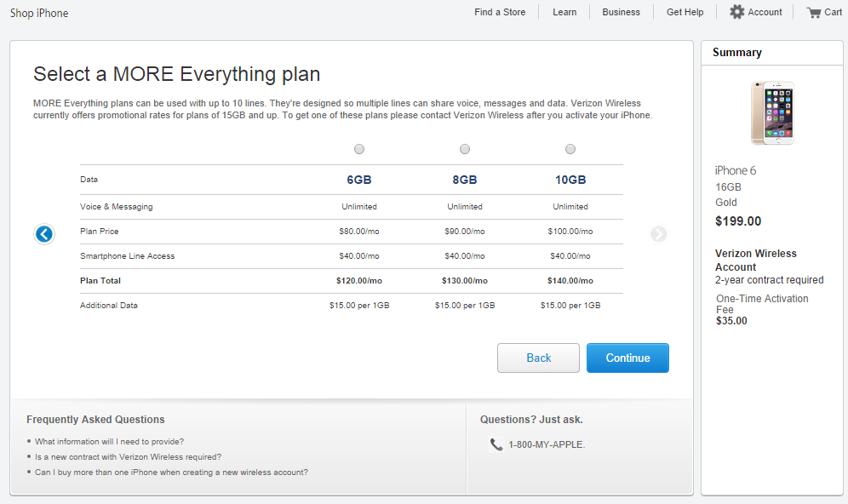Screen dimensions: 848x504
Task: Click the Verizon Wireless Account heading
Action: tap(755, 261)
